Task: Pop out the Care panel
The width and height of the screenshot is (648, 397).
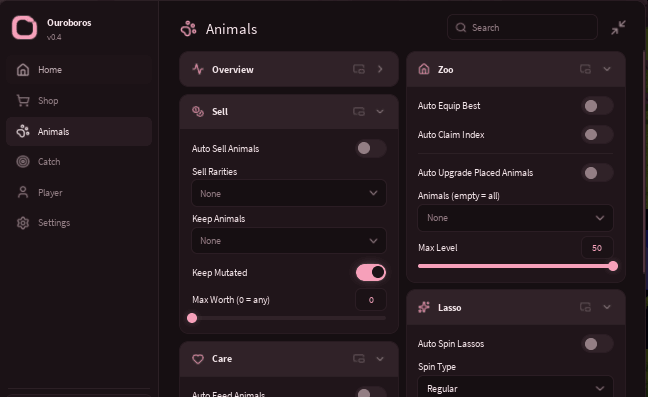Action: 359,359
